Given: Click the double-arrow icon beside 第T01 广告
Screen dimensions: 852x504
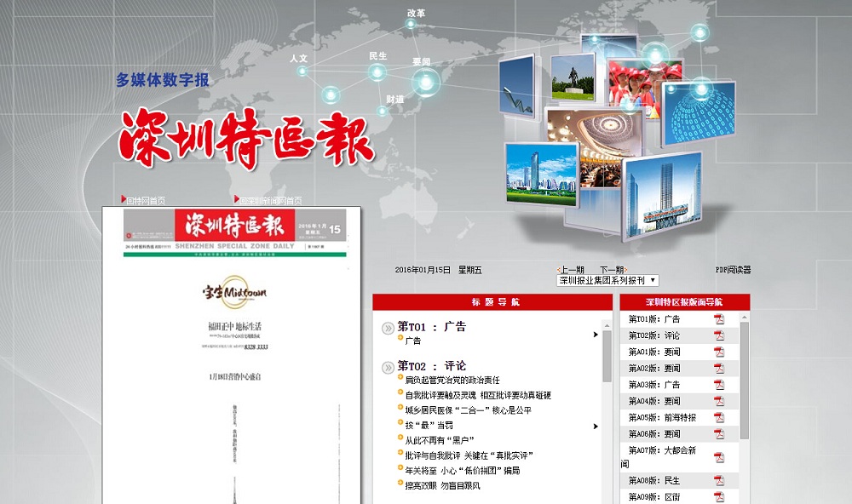Looking at the screenshot, I should 388,328.
